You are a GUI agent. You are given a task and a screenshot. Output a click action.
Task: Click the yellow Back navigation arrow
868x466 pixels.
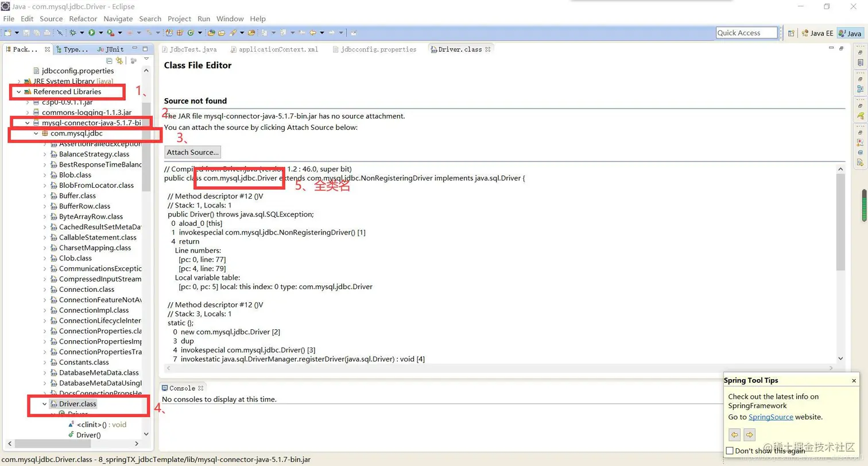[313, 33]
